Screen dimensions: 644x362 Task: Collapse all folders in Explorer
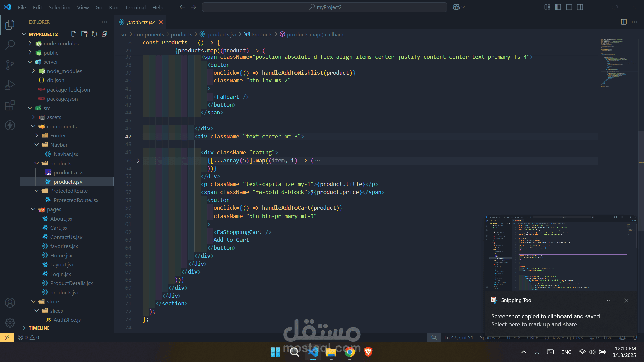coord(104,34)
